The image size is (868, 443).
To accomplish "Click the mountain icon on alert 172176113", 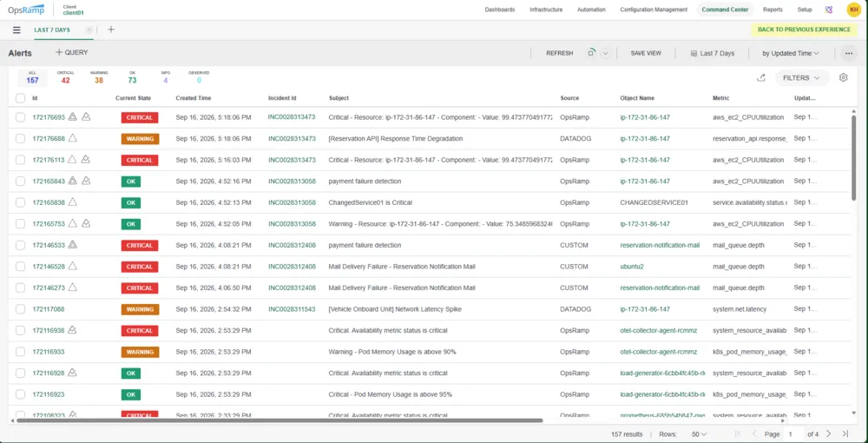I will 86,160.
